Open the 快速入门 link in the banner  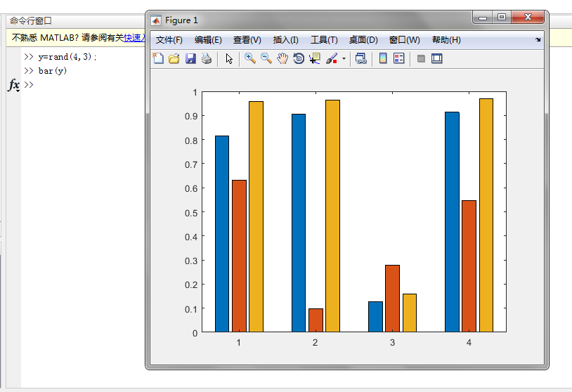(135, 37)
